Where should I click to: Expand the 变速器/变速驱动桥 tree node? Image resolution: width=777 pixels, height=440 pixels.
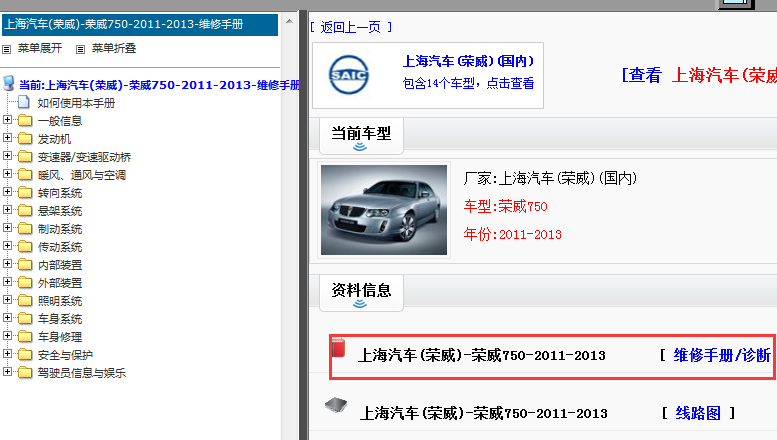[7, 156]
